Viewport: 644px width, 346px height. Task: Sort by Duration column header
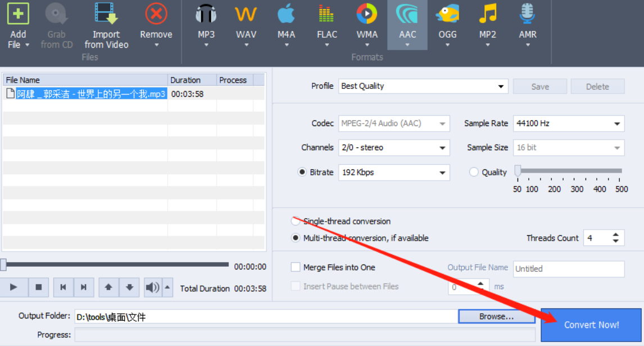click(192, 80)
